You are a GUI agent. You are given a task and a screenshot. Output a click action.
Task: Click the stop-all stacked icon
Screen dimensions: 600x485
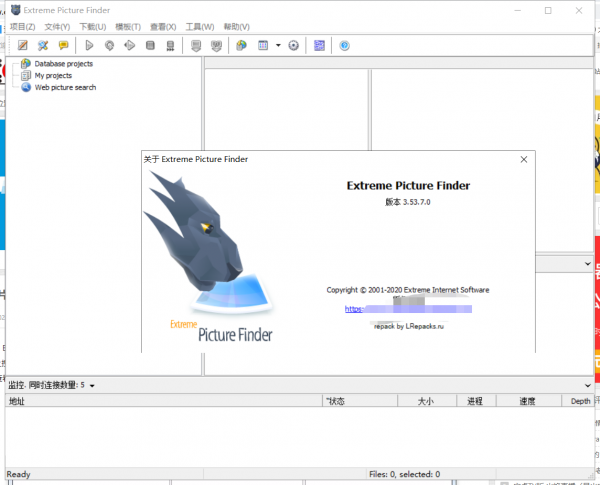170,46
